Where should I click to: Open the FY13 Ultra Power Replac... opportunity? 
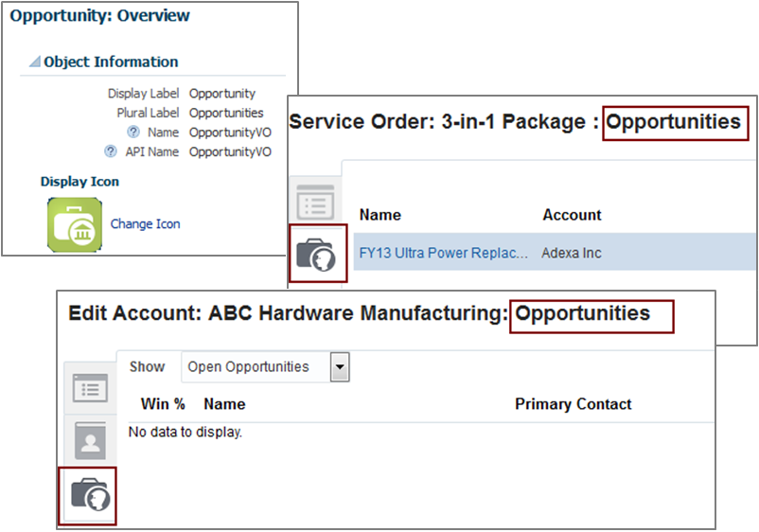pyautogui.click(x=444, y=254)
